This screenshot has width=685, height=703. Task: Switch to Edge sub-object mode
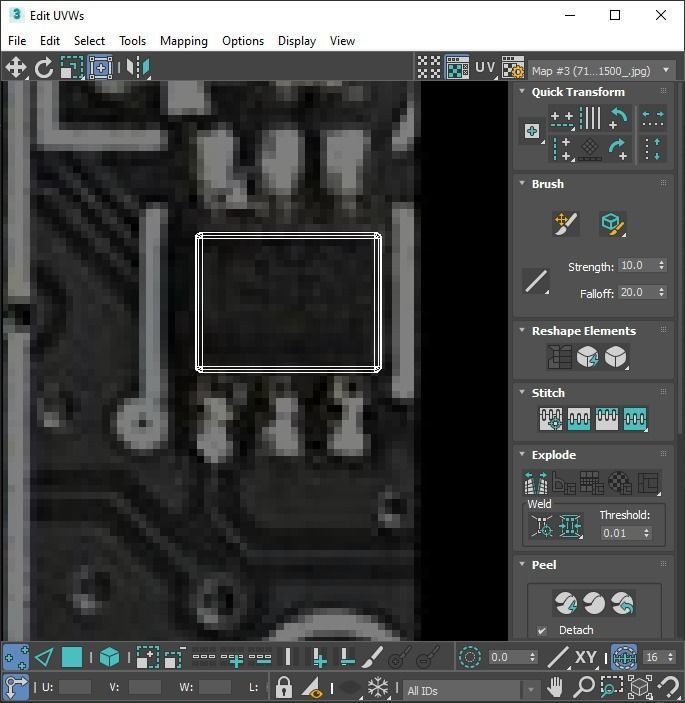pos(43,657)
